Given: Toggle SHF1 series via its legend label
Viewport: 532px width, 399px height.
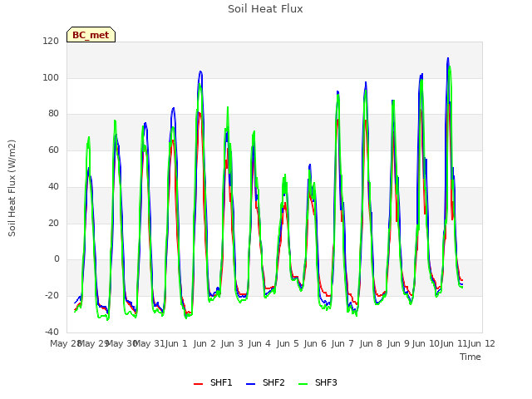Looking at the screenshot, I should point(221,382).
